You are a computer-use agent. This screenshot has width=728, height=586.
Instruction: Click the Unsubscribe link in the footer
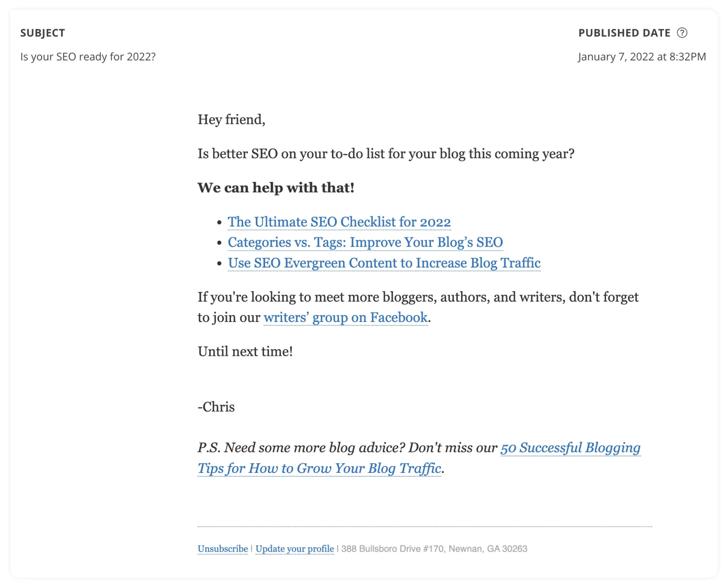223,549
